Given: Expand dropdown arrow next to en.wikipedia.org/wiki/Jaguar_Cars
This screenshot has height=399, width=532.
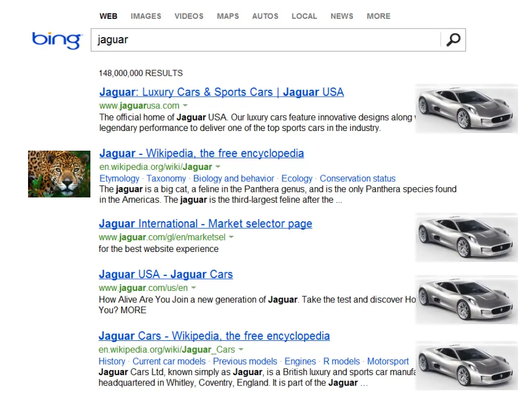Looking at the screenshot, I should tap(241, 349).
